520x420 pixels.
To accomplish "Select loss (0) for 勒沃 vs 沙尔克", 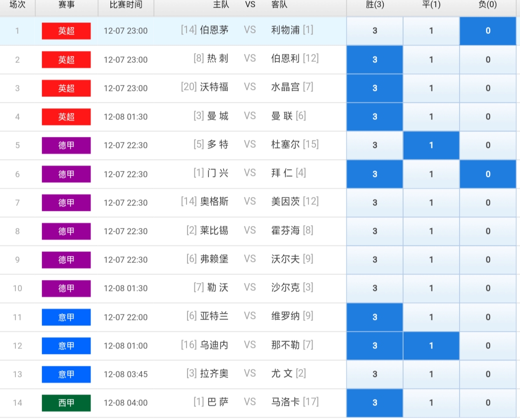I will click(x=488, y=288).
